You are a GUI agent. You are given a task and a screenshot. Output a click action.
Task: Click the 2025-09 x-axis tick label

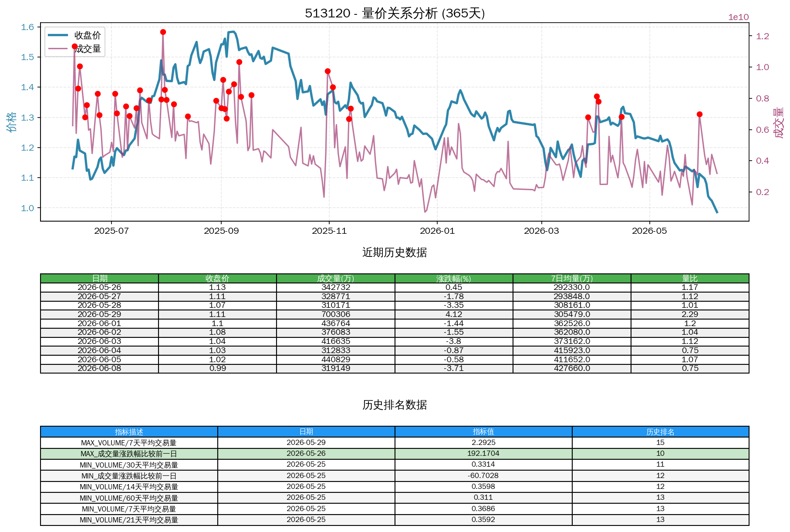[x=221, y=231]
